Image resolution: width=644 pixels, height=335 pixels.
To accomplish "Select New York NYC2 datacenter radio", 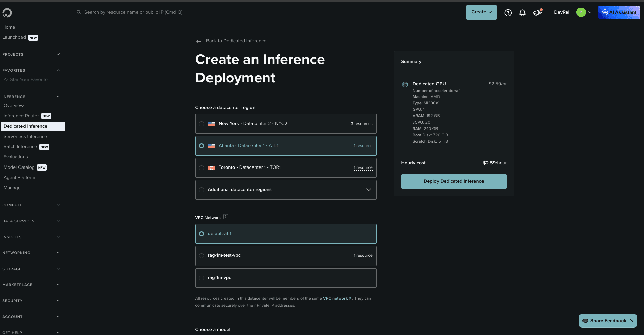I will tap(201, 124).
